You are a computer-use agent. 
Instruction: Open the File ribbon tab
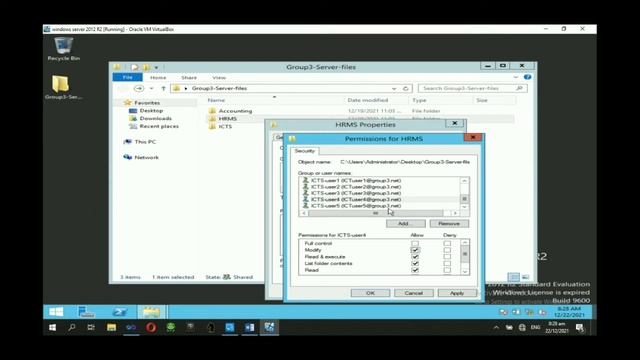128,77
